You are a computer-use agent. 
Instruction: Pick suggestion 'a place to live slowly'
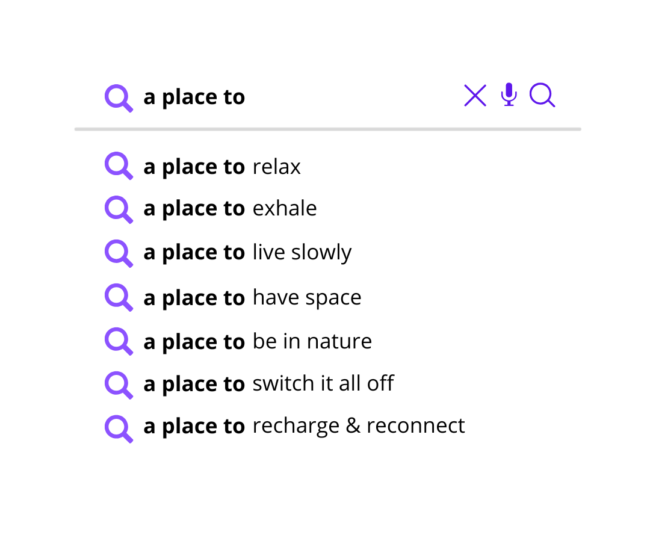coord(247,252)
